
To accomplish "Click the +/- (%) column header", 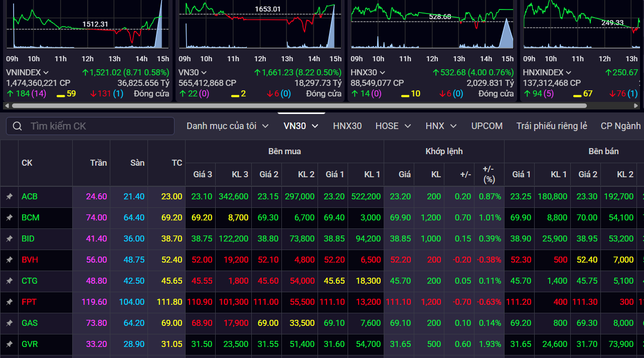I will (489, 174).
